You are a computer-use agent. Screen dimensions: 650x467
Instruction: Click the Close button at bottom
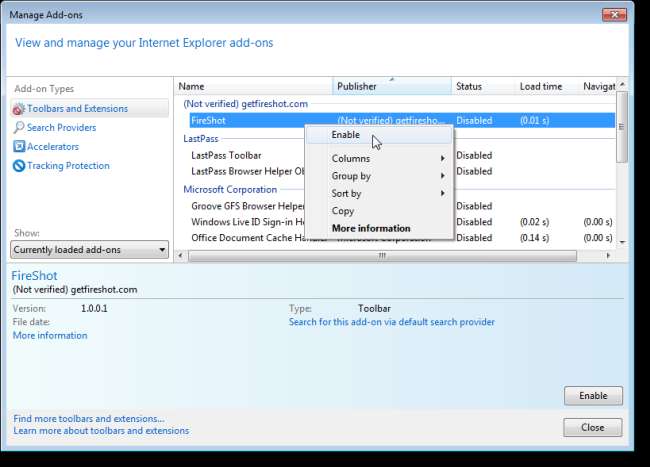coord(593,427)
